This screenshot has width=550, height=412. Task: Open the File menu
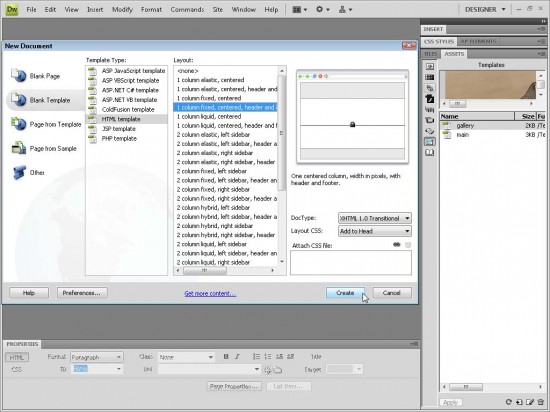tap(31, 9)
